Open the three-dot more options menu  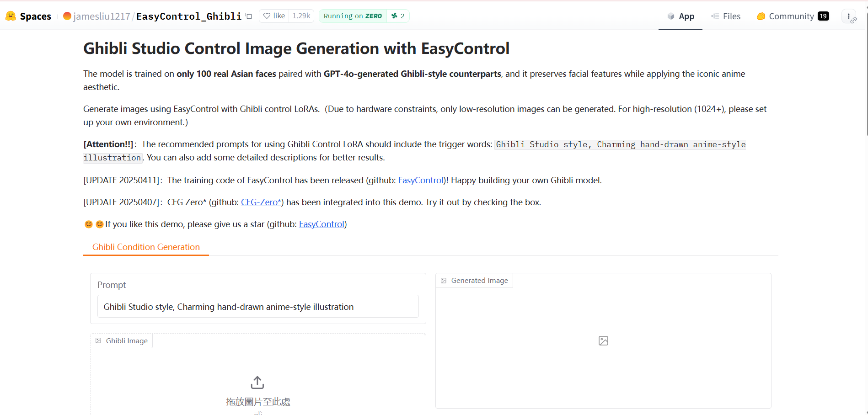[849, 16]
